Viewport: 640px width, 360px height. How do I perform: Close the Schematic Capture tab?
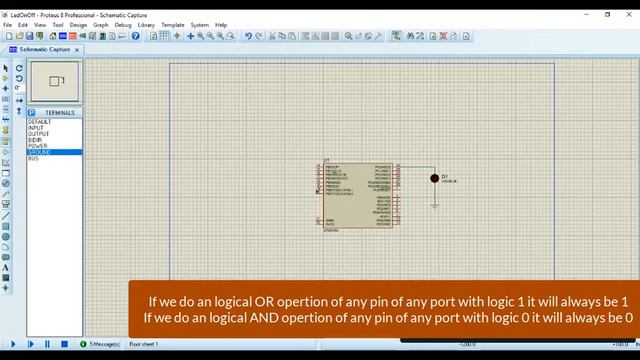pos(77,50)
